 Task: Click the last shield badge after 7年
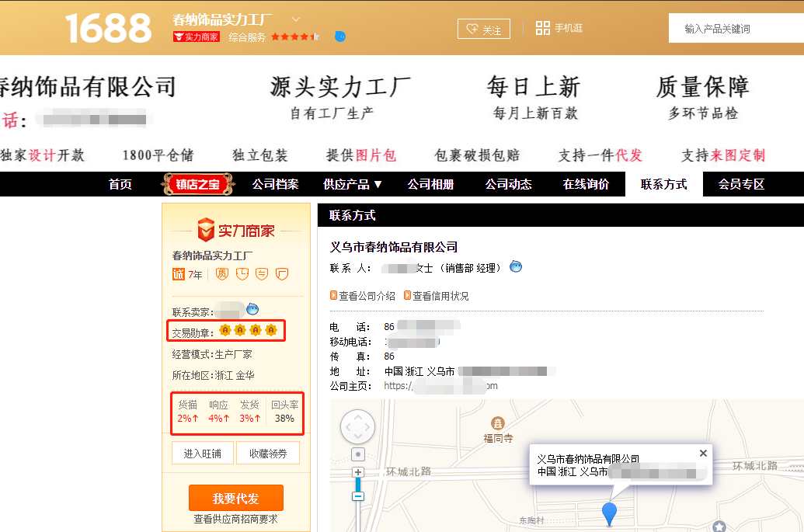click(282, 274)
